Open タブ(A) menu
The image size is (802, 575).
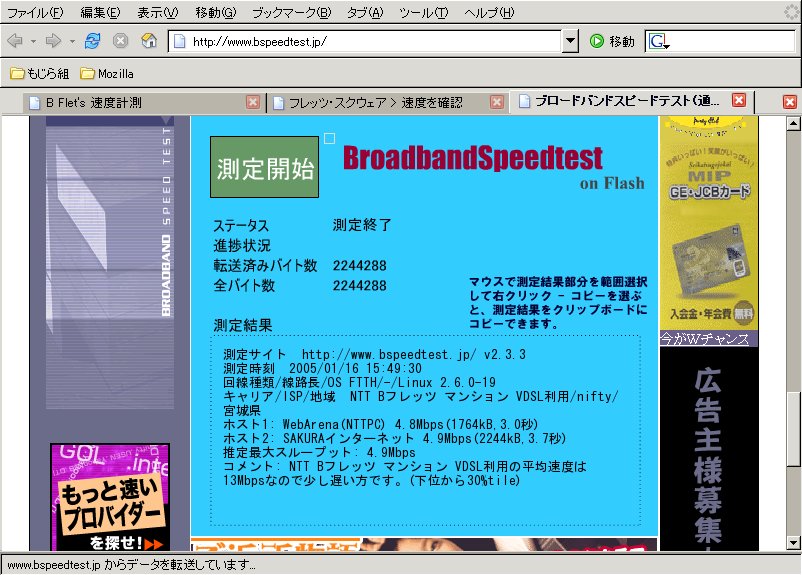(365, 13)
